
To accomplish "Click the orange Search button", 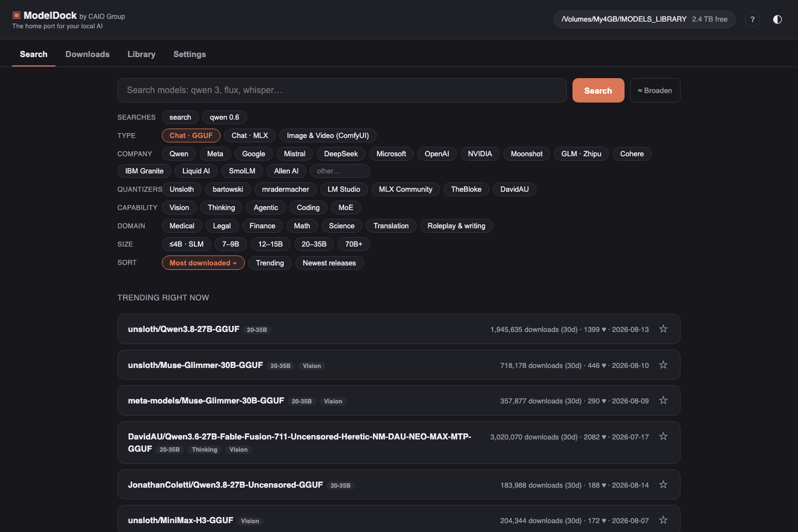I will tap(598, 90).
